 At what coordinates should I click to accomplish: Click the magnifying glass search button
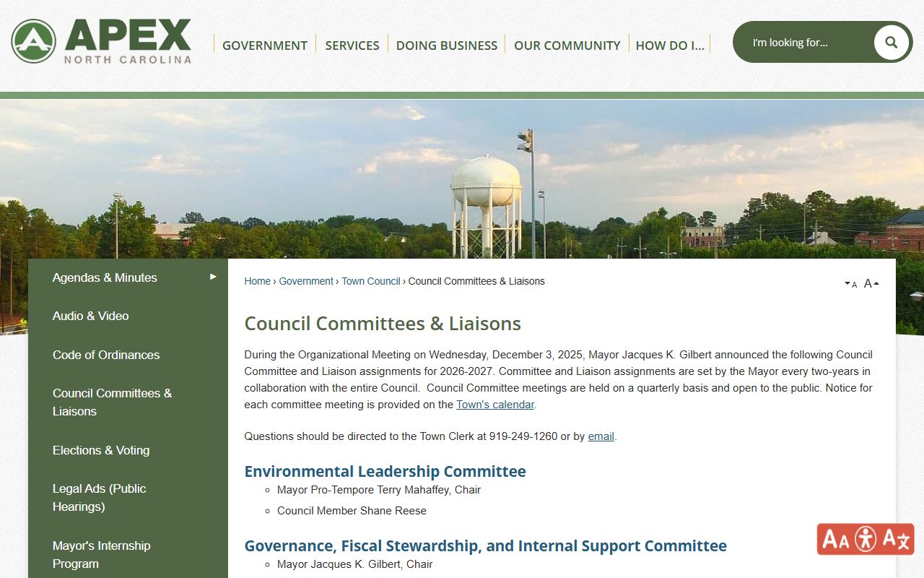[891, 43]
